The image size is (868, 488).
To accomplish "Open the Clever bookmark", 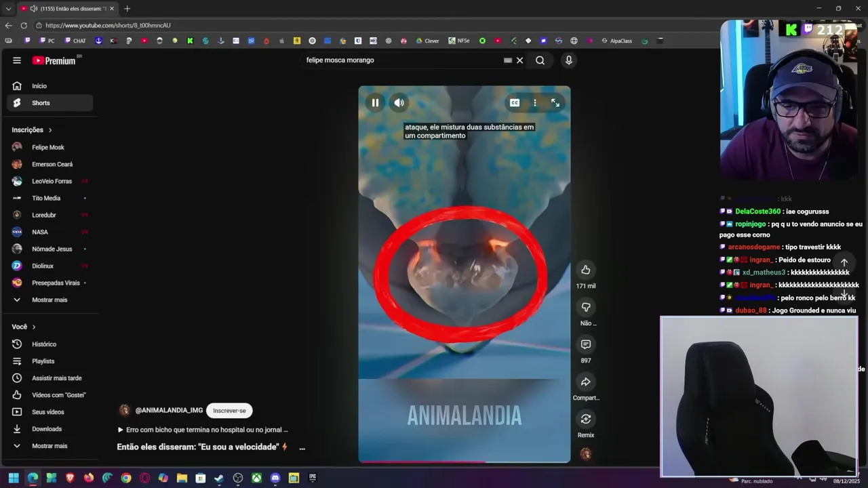I will pos(427,41).
